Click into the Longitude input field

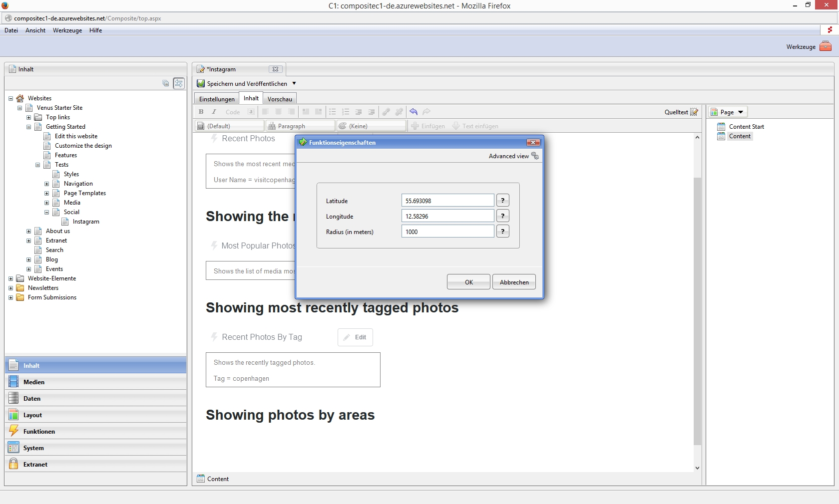[447, 216]
